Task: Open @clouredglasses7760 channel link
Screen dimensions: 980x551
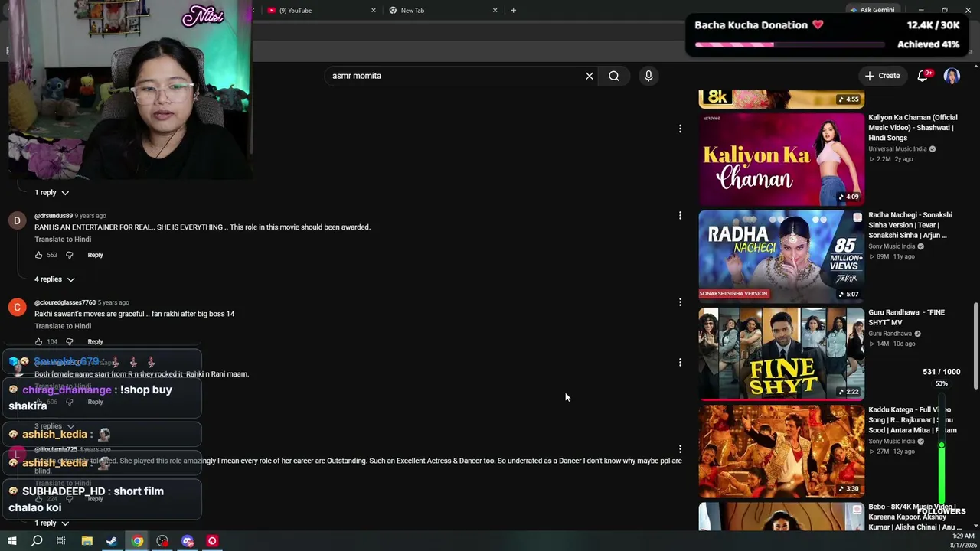Action: 65,302
